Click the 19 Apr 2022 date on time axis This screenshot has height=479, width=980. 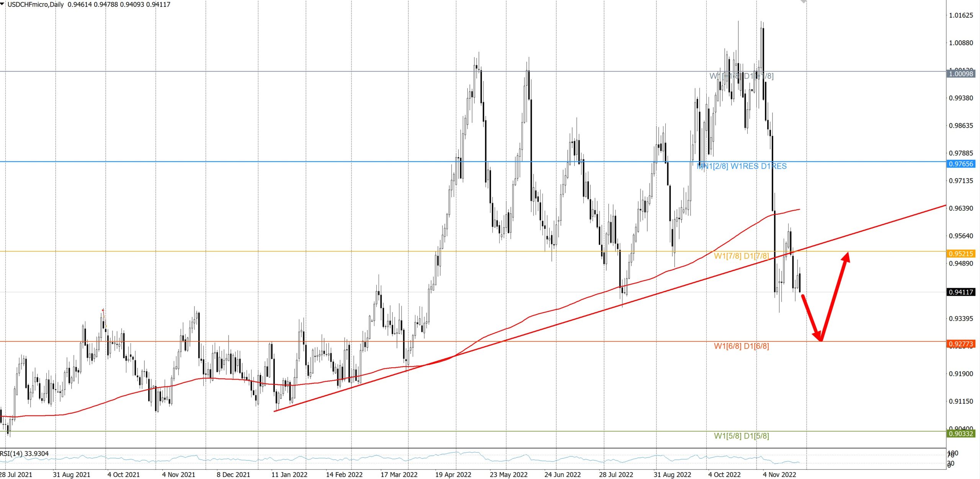pos(453,475)
